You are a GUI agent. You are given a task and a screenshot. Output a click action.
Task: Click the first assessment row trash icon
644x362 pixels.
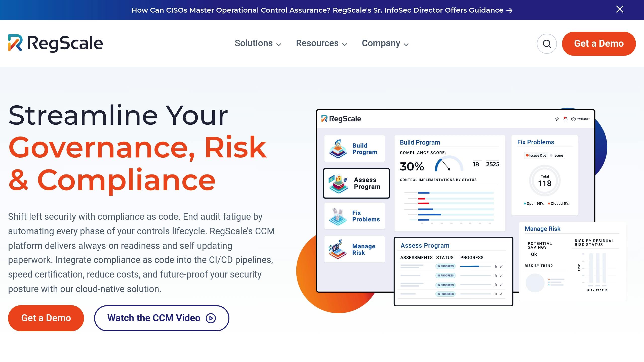[x=496, y=266]
